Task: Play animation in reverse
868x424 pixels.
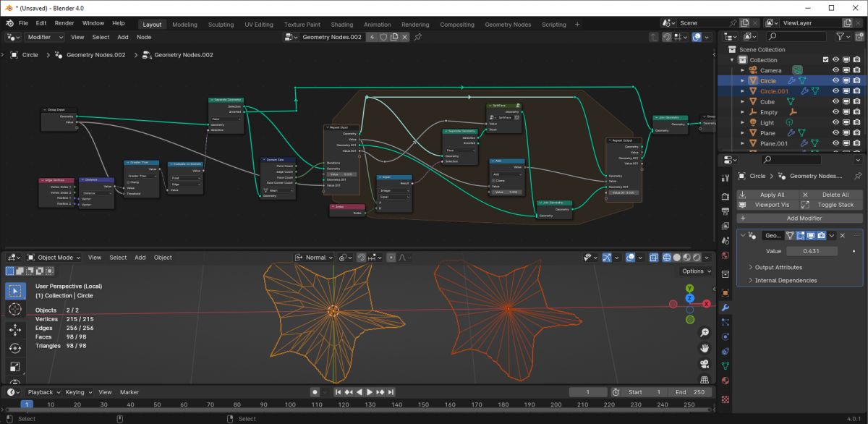Action: 359,392
